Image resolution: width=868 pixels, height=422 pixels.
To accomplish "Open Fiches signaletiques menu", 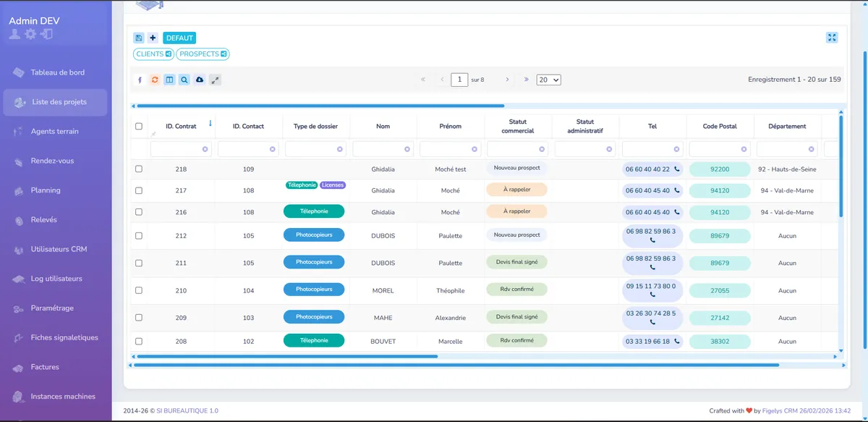I will point(56,337).
